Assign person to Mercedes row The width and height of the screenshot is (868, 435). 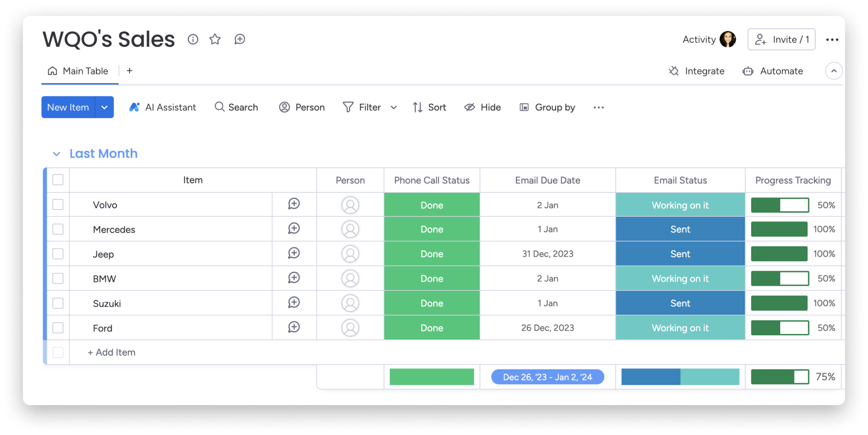click(350, 229)
